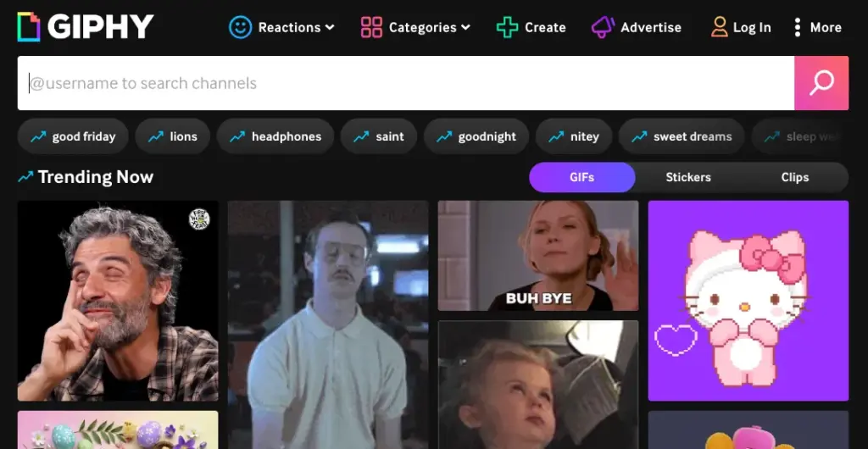
Task: Expand the Categories dropdown chevron
Action: pyautogui.click(x=465, y=27)
